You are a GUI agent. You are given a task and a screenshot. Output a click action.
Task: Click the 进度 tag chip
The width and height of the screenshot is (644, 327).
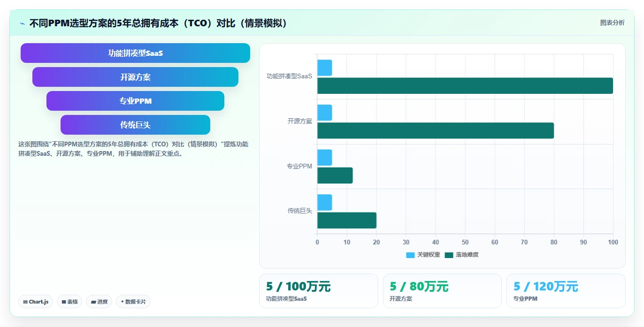pyautogui.click(x=99, y=302)
